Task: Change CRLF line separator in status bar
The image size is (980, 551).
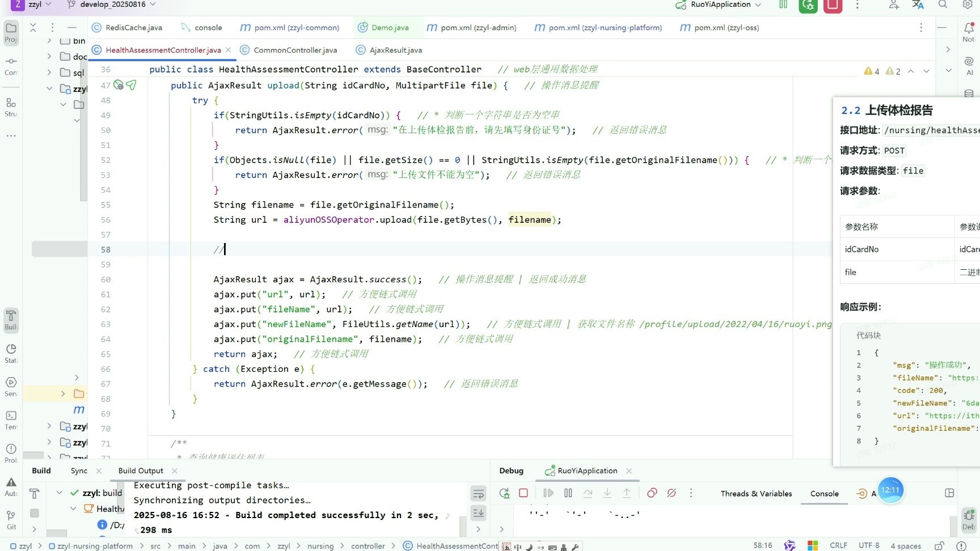Action: tap(838, 546)
